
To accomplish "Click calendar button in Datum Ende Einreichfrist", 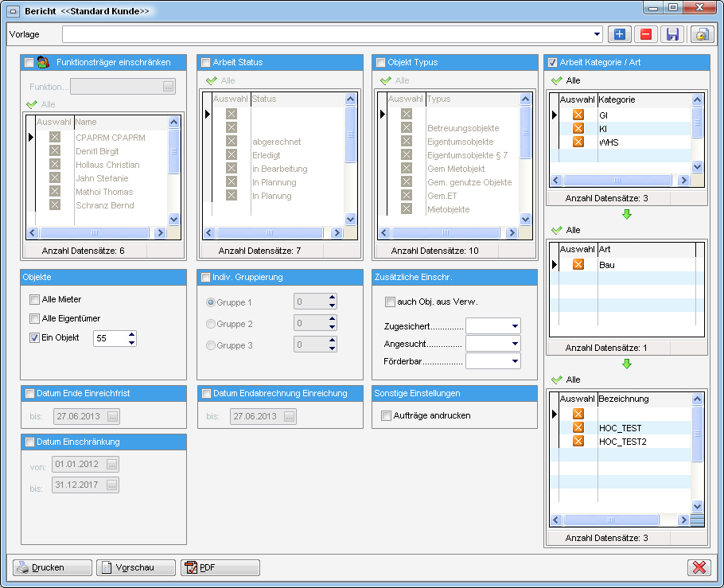I will (x=113, y=416).
